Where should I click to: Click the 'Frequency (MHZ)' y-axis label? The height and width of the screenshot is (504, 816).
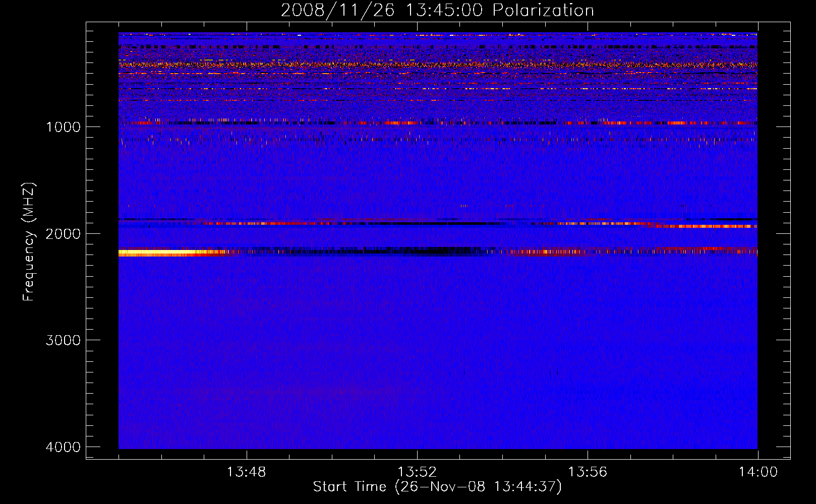click(29, 241)
